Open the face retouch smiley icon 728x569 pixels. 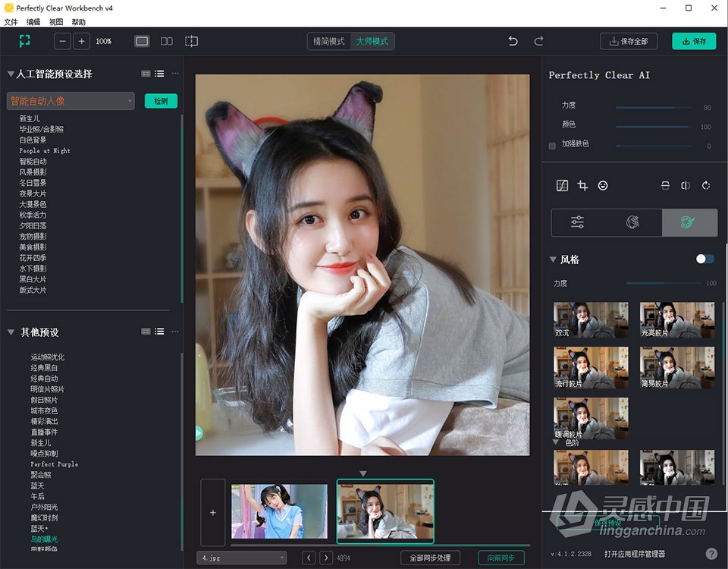[603, 185]
